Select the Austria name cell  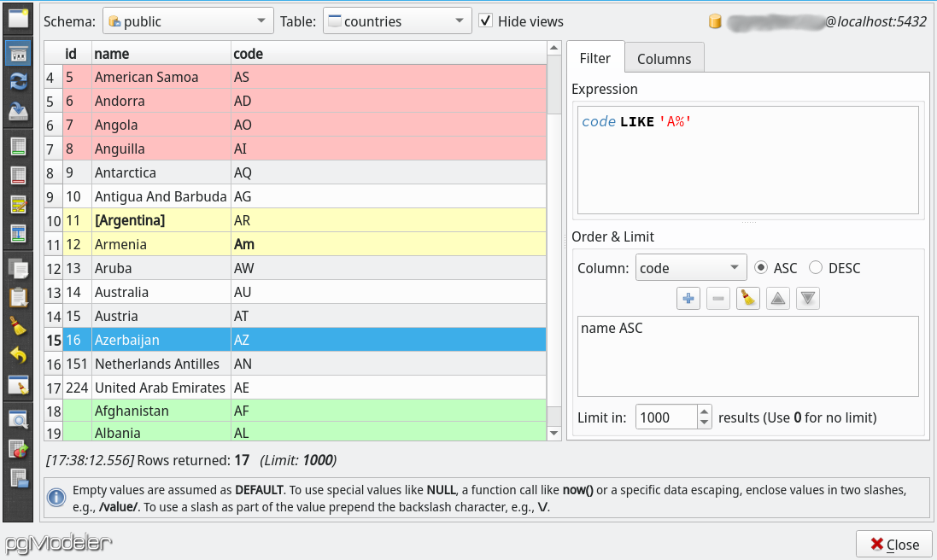point(161,316)
